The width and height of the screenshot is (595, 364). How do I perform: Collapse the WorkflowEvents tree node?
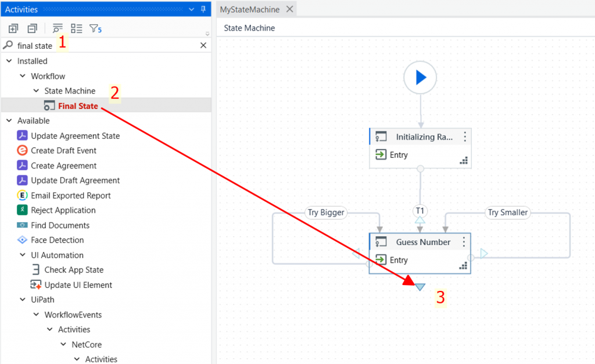pyautogui.click(x=37, y=315)
